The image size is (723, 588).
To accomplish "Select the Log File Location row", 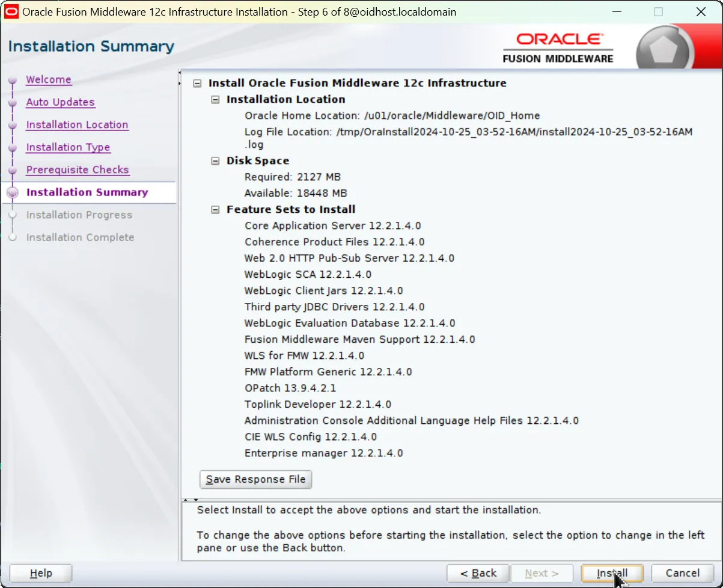I will [x=469, y=138].
